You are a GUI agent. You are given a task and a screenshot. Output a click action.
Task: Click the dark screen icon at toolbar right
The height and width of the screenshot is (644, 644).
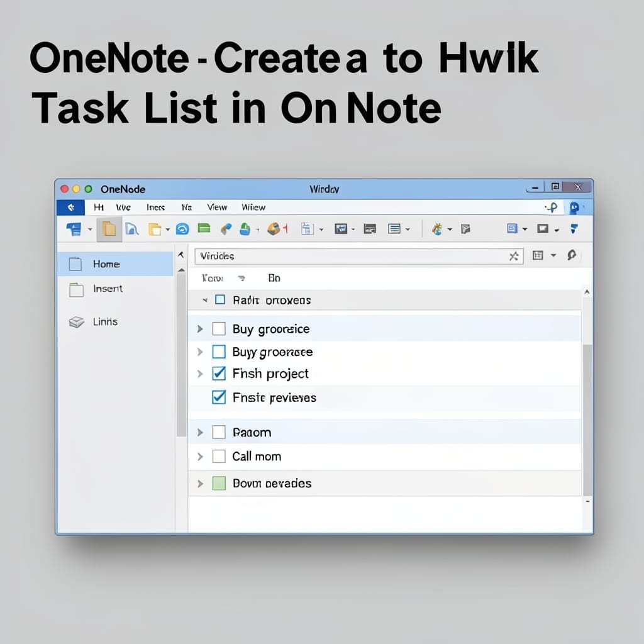[543, 228]
